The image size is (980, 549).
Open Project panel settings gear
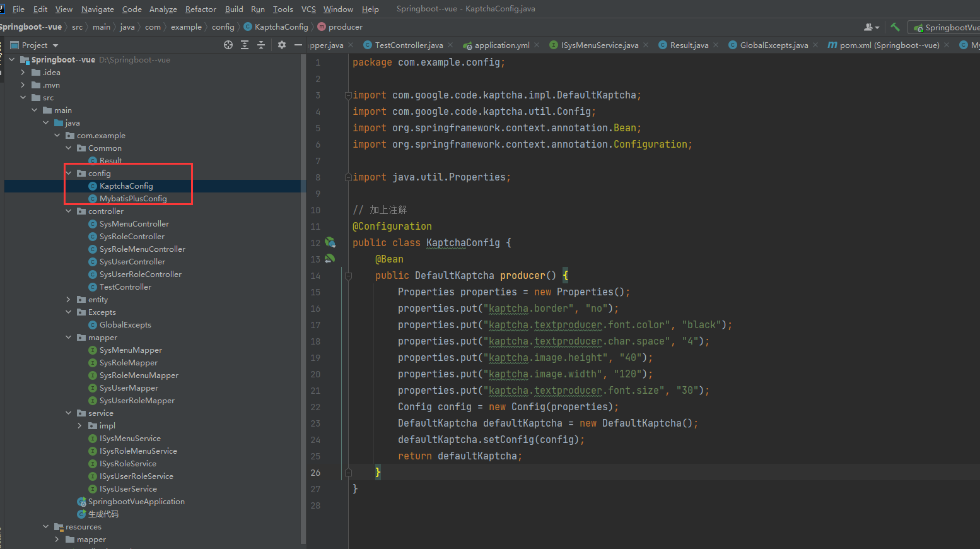[282, 45]
